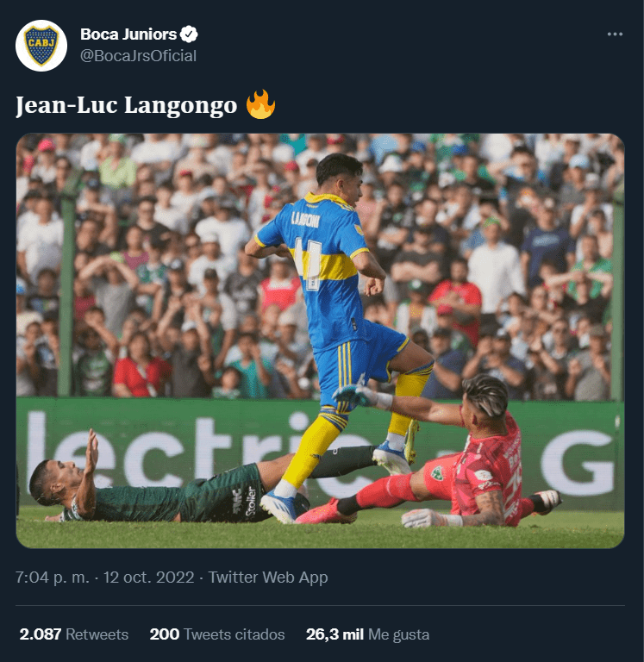The width and height of the screenshot is (644, 662).
Task: Open the CABJ crest profile avatar
Action: click(x=41, y=46)
